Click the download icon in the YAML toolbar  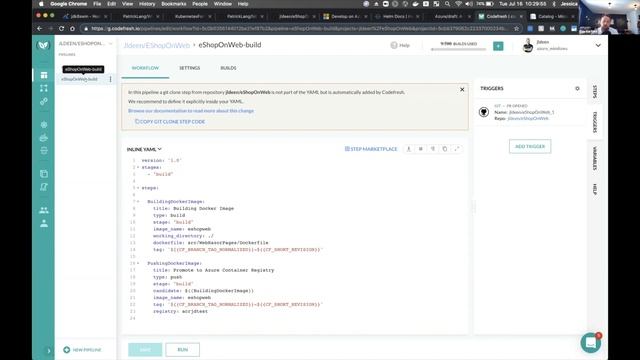[x=409, y=149]
